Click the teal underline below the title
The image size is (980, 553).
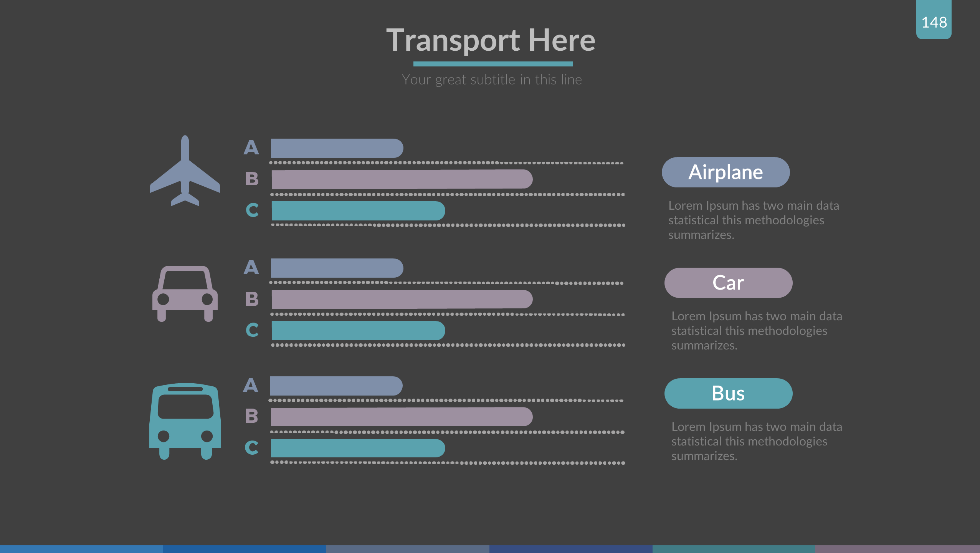(493, 64)
